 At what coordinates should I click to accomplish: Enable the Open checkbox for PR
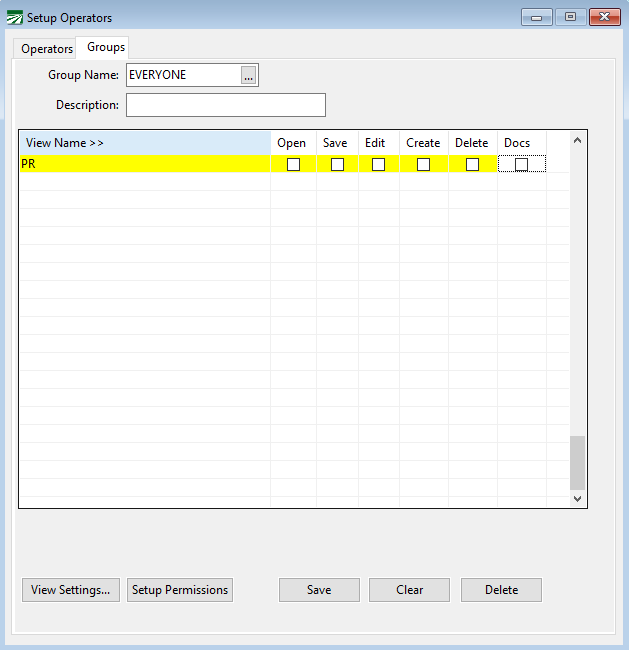coord(293,165)
